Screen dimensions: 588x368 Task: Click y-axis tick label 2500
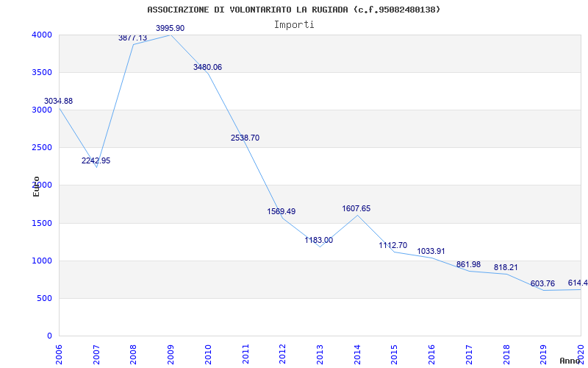click(x=41, y=148)
